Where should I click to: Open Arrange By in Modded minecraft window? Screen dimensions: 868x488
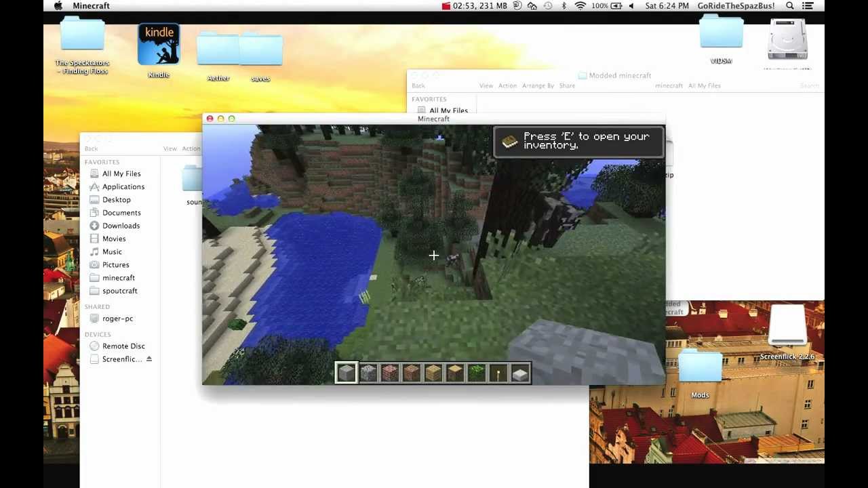[x=538, y=85]
